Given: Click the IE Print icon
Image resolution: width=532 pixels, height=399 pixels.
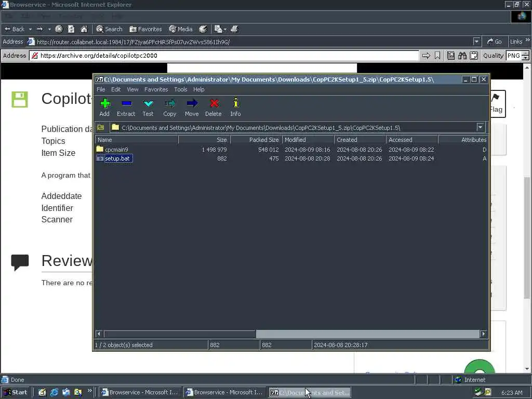Looking at the screenshot, I should 234,29.
